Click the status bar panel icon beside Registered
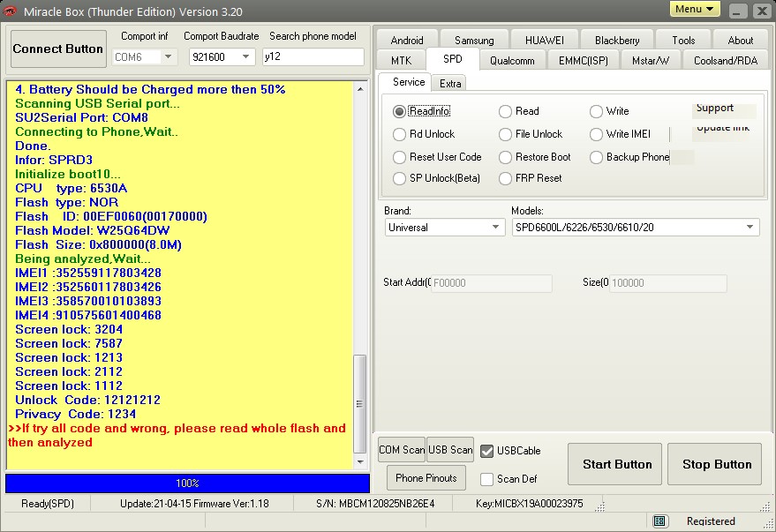 659,521
